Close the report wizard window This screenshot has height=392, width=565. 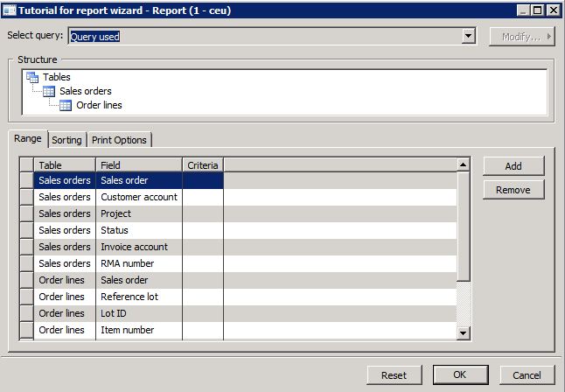tap(553, 10)
